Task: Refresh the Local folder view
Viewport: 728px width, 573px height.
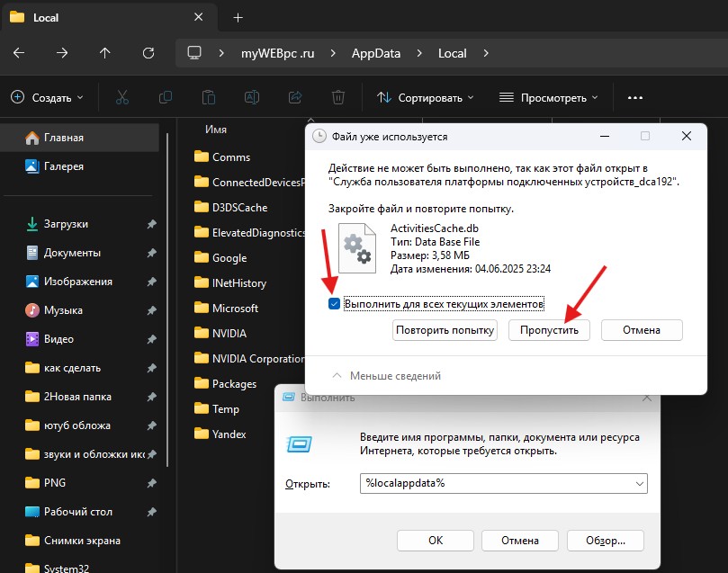Action: [148, 53]
